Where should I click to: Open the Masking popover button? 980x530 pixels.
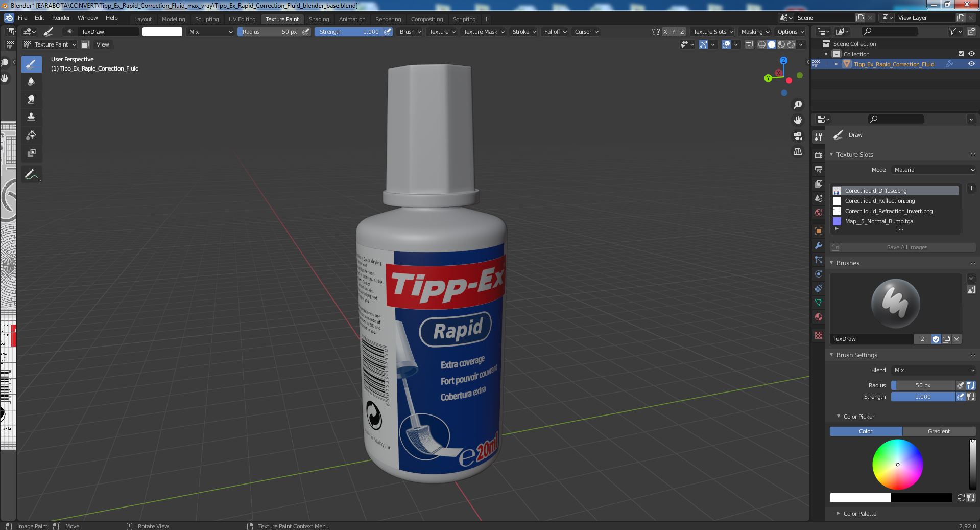(x=755, y=32)
